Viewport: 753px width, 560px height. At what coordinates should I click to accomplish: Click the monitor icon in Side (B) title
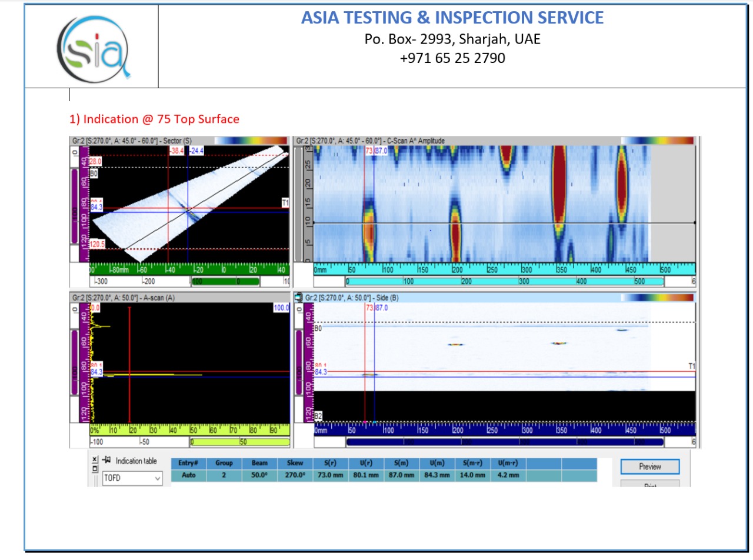[299, 298]
